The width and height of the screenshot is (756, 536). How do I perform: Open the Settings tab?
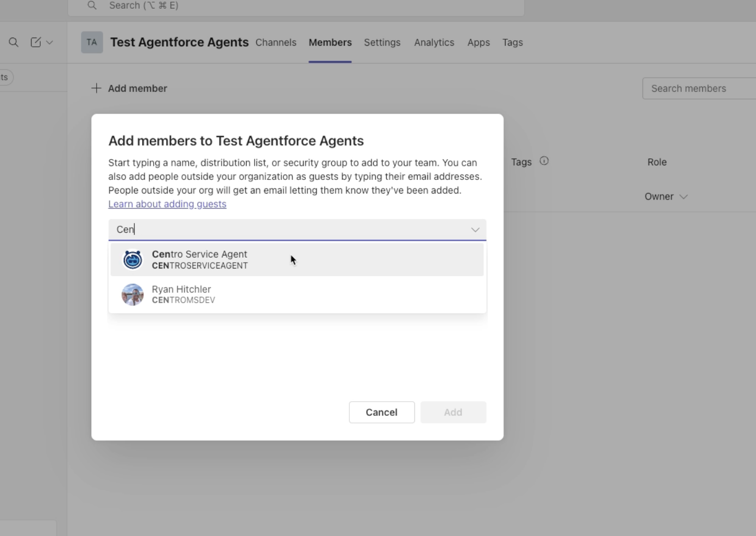382,42
